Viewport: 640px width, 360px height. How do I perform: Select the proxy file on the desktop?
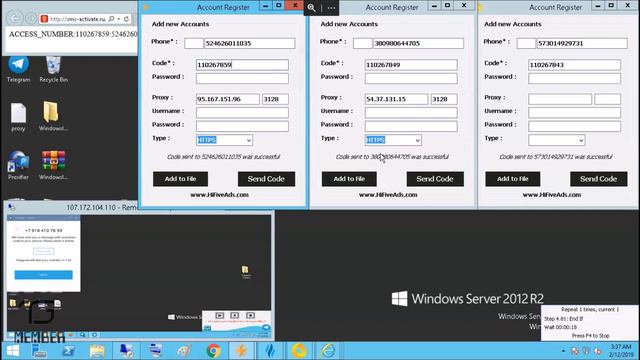18,118
